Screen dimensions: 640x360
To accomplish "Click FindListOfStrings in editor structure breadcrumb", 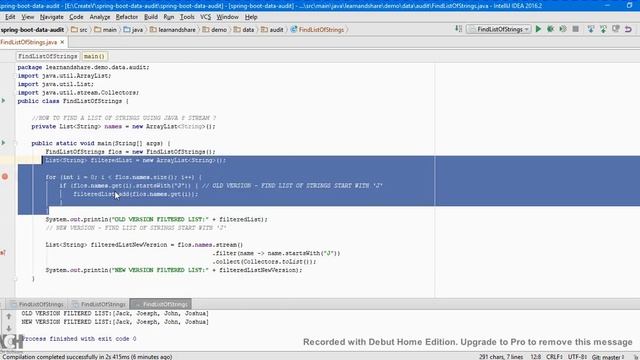I will coord(48,56).
